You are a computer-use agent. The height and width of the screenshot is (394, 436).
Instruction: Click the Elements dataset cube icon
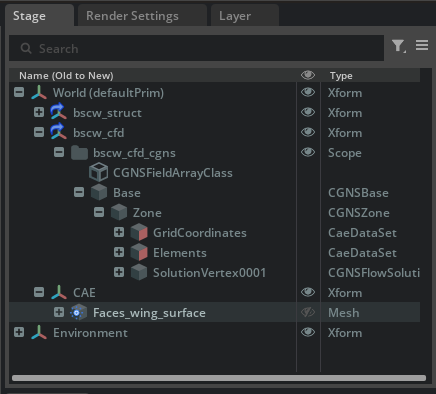[x=139, y=253]
